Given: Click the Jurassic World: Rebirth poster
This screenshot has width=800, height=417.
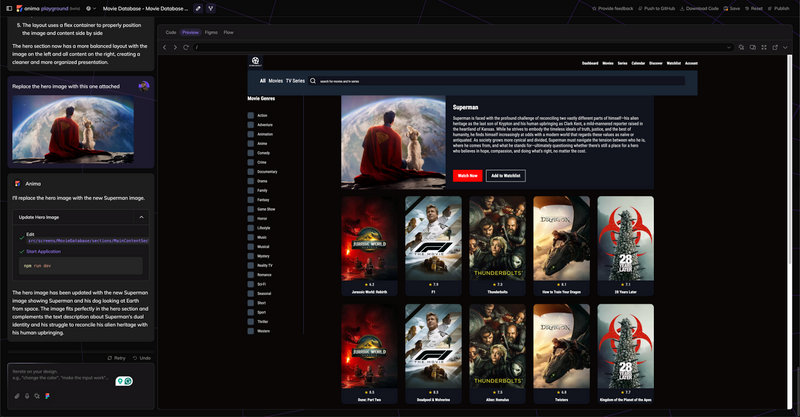Looking at the screenshot, I should click(369, 238).
